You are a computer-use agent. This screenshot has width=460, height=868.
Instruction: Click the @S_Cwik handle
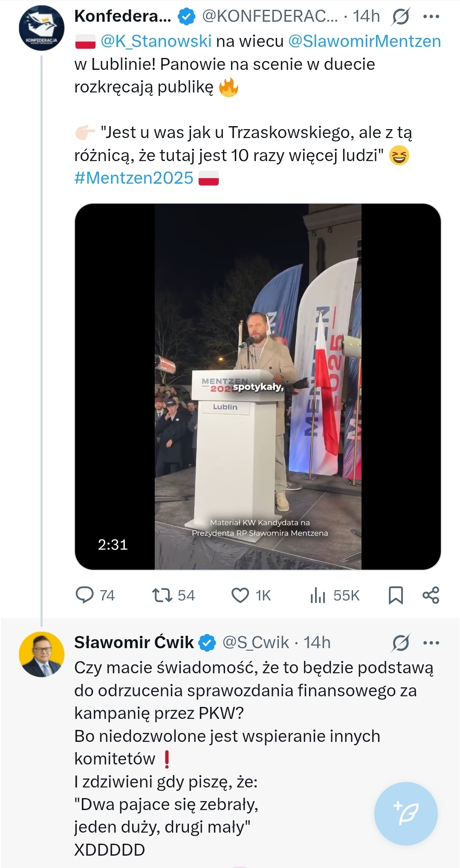256,643
